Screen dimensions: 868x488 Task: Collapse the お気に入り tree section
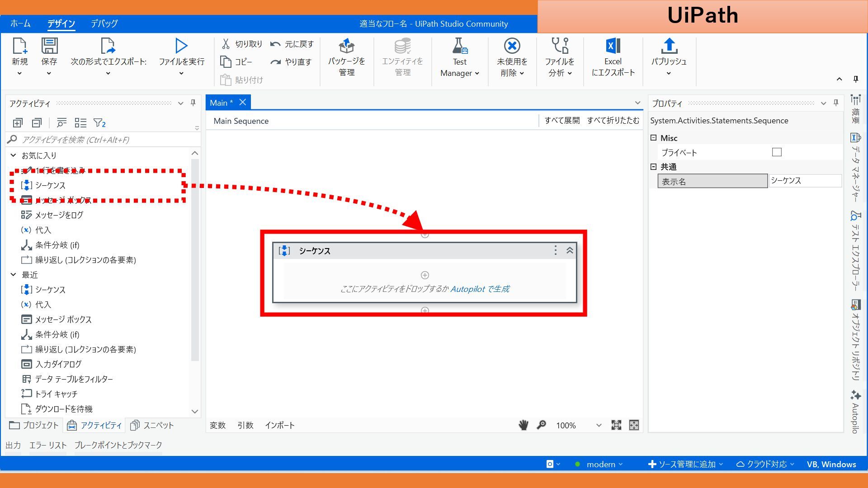point(14,155)
